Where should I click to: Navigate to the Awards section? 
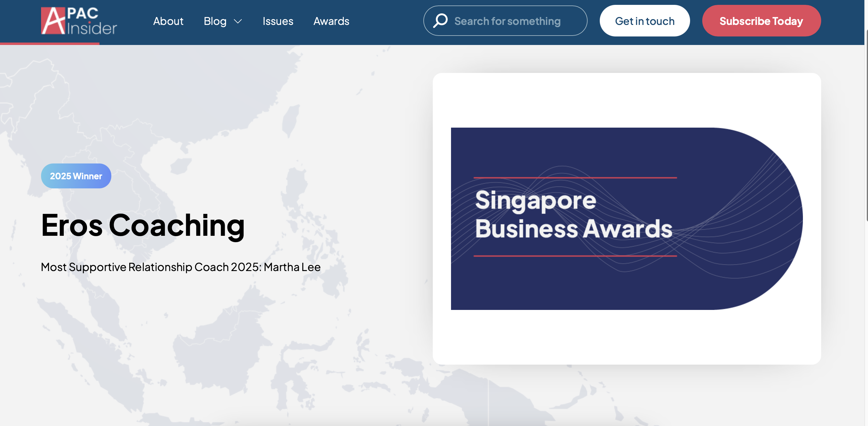pyautogui.click(x=331, y=21)
